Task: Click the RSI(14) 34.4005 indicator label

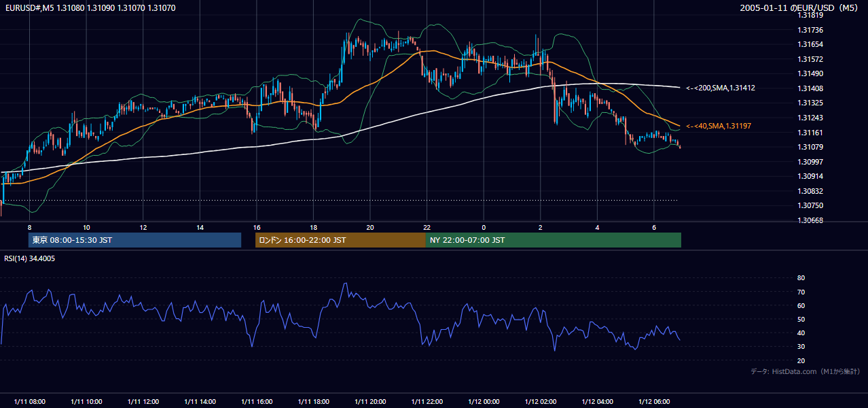Action: tap(30, 258)
